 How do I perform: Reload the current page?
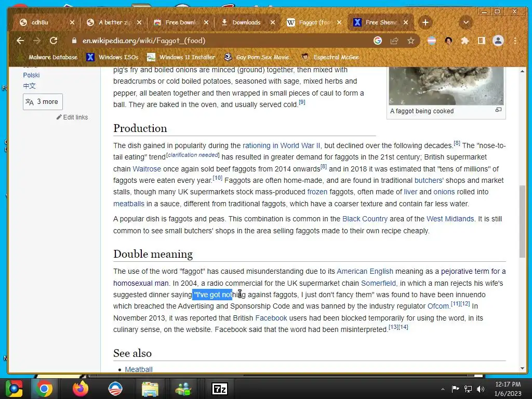point(54,41)
